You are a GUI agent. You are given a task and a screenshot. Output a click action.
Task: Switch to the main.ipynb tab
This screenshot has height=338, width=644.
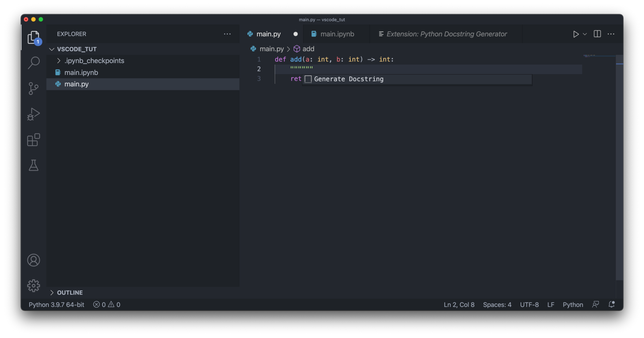coord(337,34)
